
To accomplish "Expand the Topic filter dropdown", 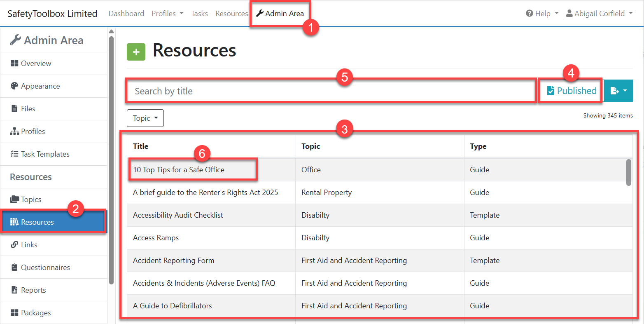I will point(145,118).
